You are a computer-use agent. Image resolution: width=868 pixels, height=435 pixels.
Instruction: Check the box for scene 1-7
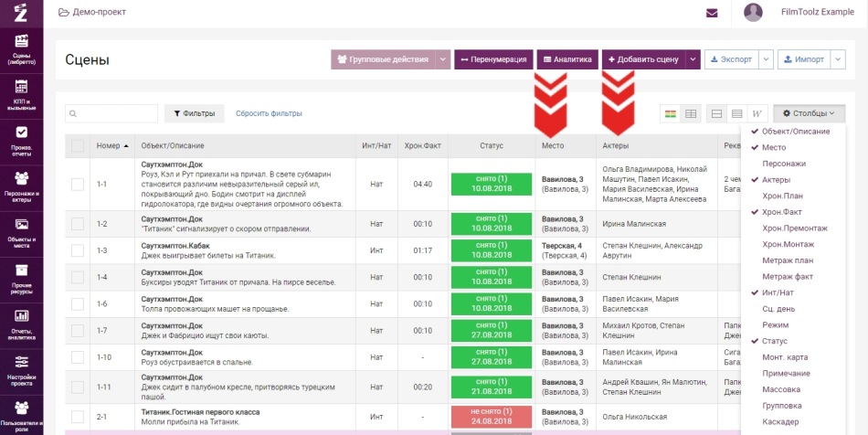78,331
